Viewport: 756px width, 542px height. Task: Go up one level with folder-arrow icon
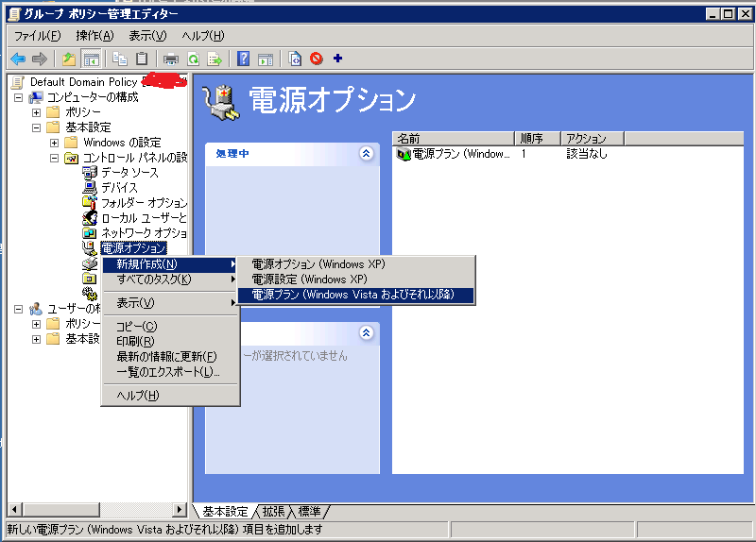point(69,59)
